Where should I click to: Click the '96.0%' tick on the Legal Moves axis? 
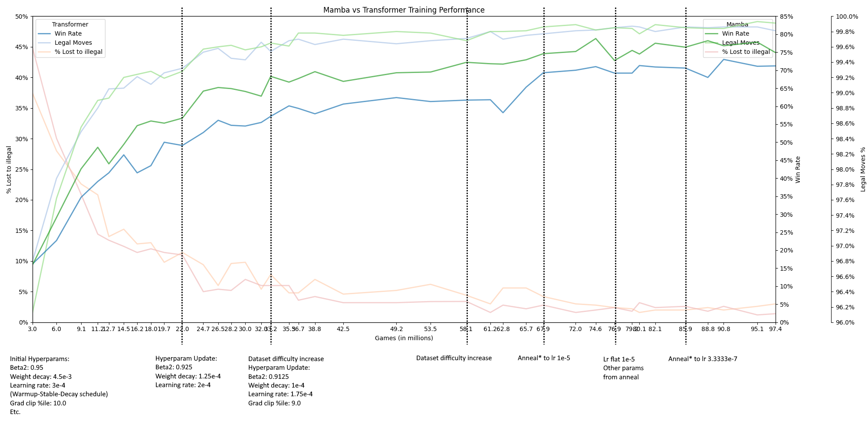click(845, 322)
